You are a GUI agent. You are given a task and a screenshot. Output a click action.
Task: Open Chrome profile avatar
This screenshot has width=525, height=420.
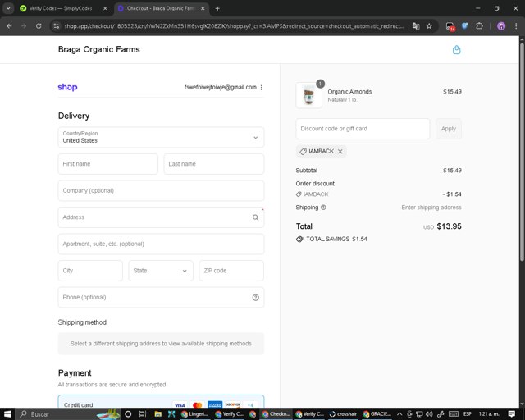501,26
